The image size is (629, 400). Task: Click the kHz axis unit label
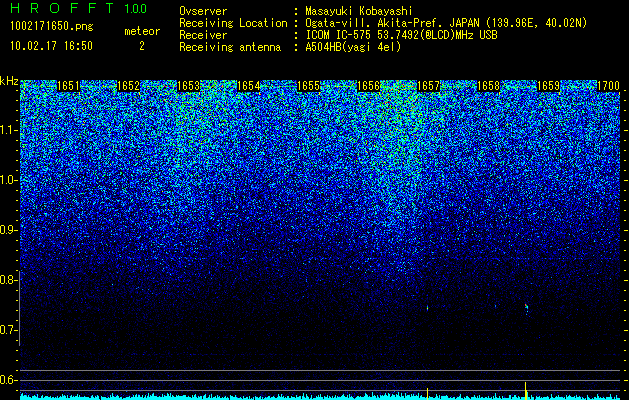point(9,81)
